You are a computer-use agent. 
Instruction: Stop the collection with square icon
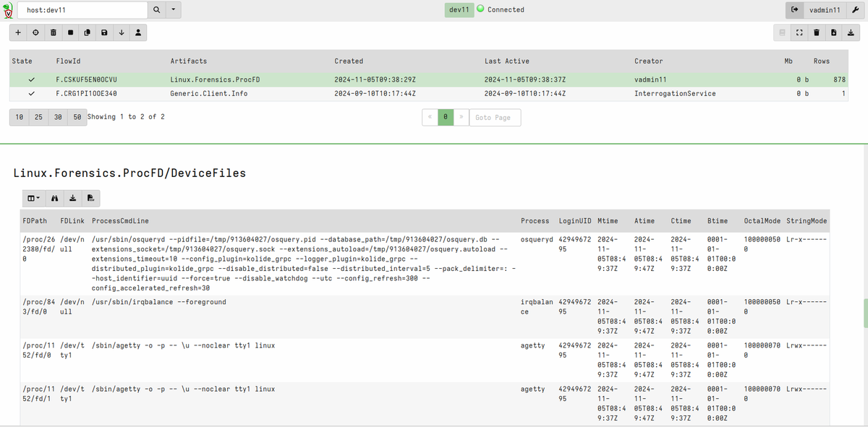tap(70, 33)
